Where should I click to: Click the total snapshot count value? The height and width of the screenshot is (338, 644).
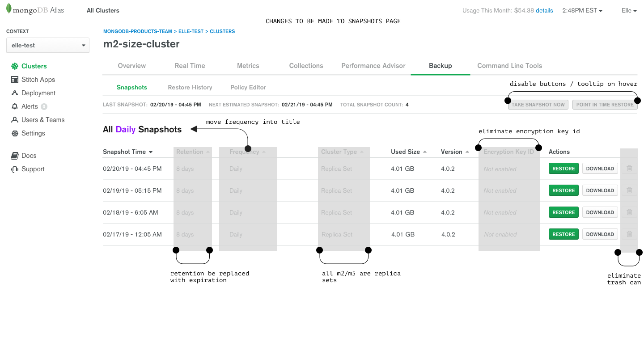[407, 105]
